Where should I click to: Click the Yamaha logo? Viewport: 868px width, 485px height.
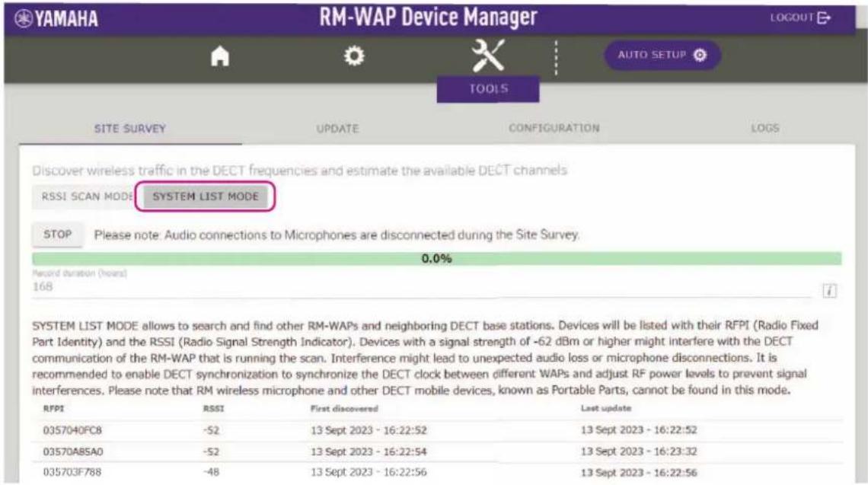[56, 19]
